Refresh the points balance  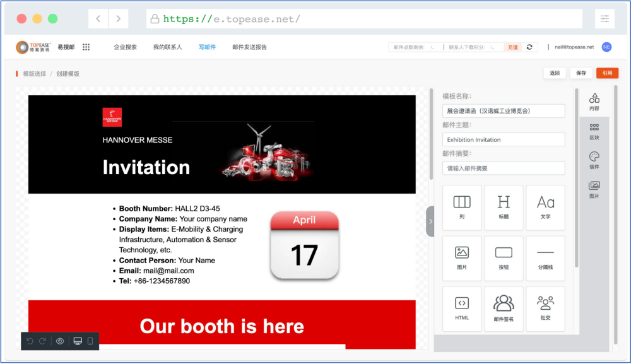[529, 47]
